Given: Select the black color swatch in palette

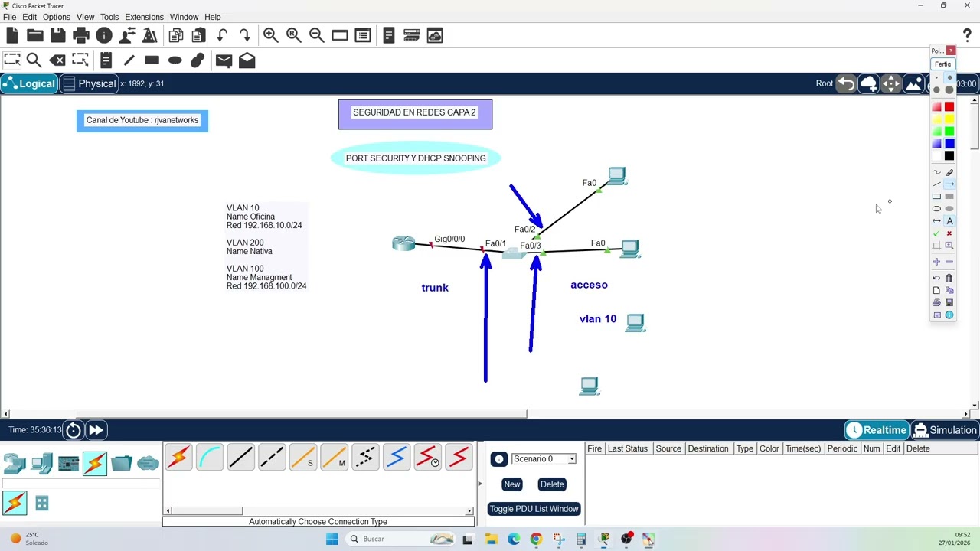Looking at the screenshot, I should 949,155.
